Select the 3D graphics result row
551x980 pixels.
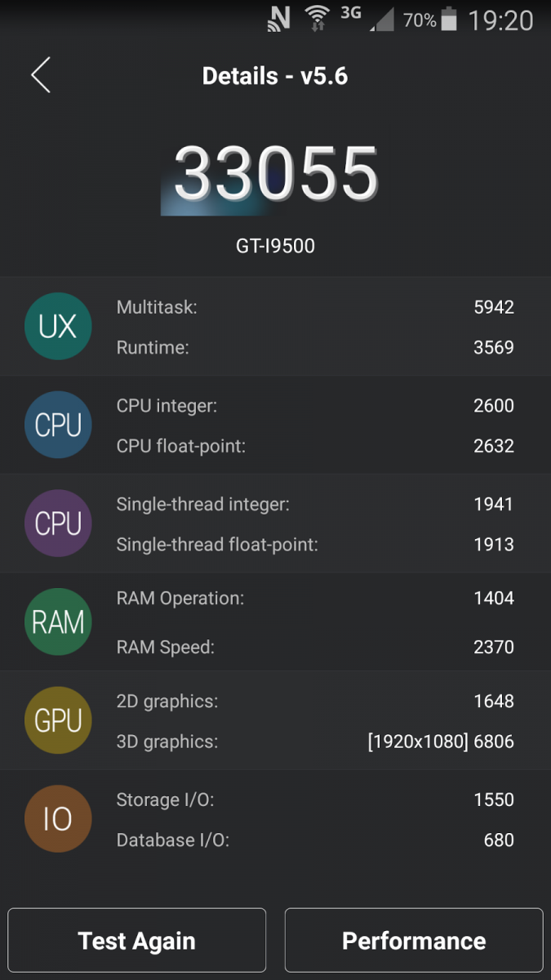click(x=315, y=742)
